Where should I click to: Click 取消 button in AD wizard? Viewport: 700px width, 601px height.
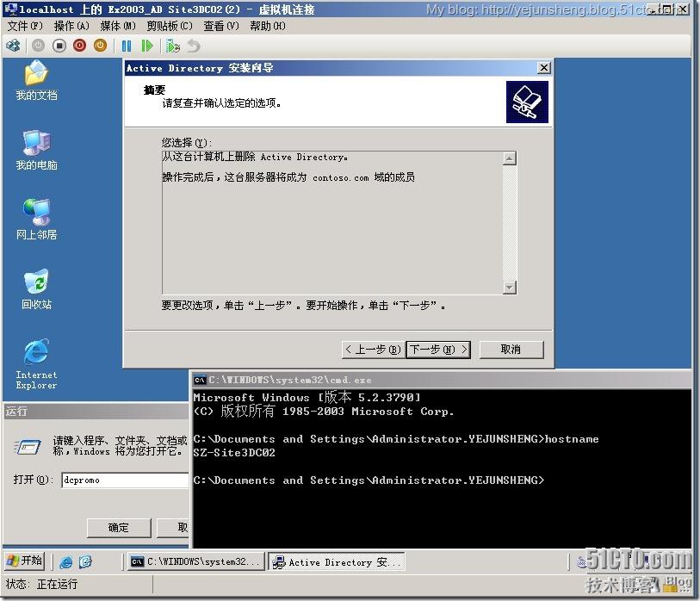click(511, 350)
